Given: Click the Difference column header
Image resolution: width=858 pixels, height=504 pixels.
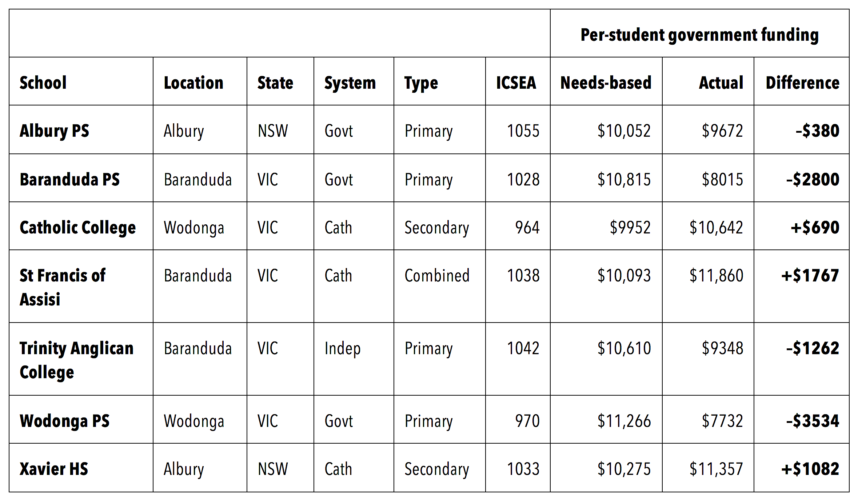Looking at the screenshot, I should tap(803, 83).
